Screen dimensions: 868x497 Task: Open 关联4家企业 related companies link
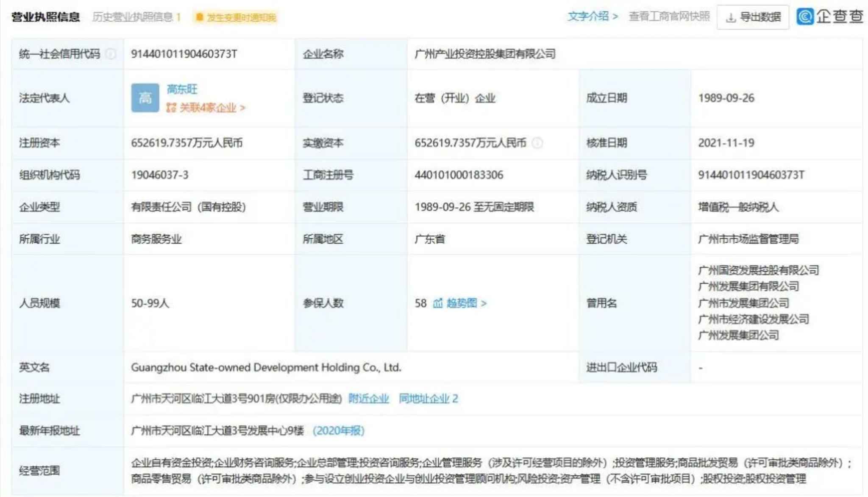(x=206, y=108)
